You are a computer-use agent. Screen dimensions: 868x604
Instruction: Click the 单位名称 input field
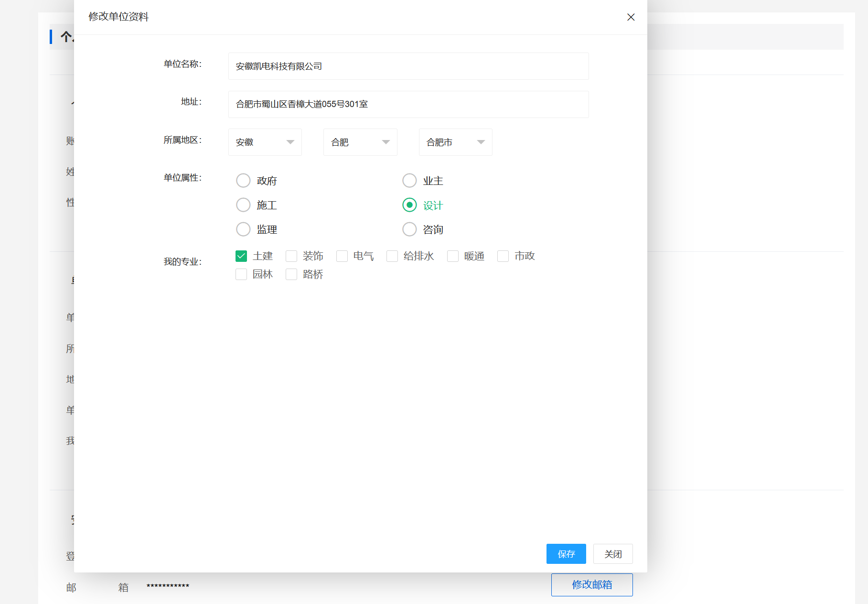(x=408, y=66)
